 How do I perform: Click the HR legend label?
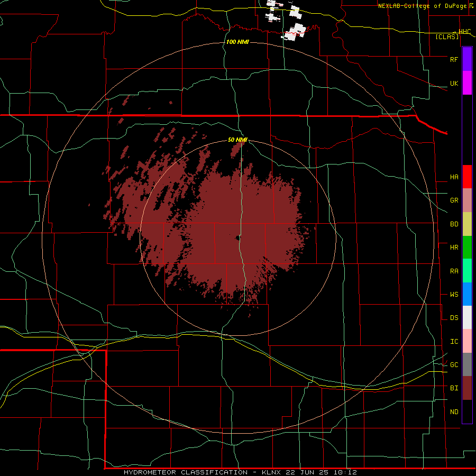(454, 248)
